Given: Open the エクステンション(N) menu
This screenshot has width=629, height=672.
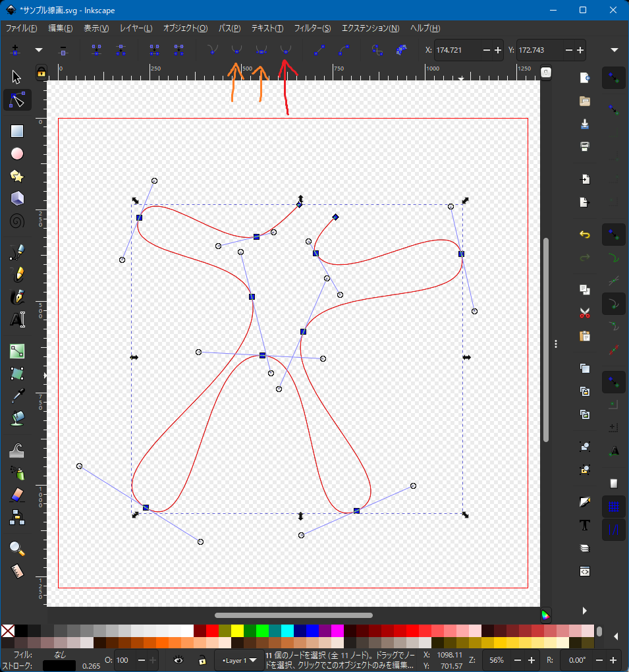Looking at the screenshot, I should [370, 28].
